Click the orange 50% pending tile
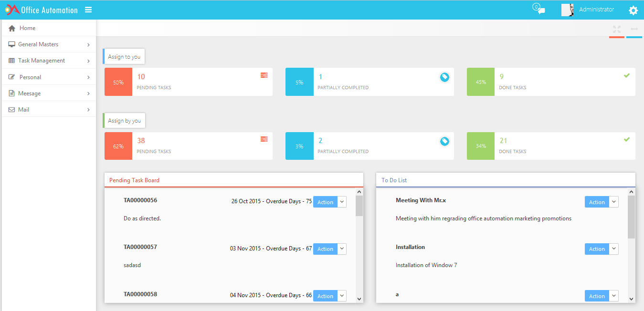 (118, 82)
